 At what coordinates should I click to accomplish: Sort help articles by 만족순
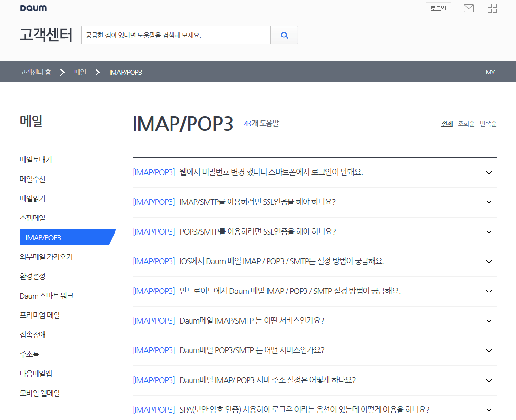point(488,124)
